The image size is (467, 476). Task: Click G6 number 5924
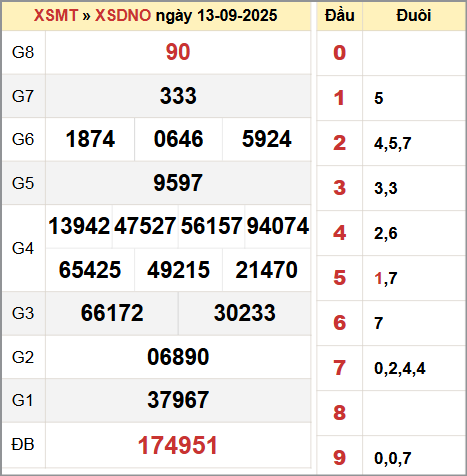point(267,139)
